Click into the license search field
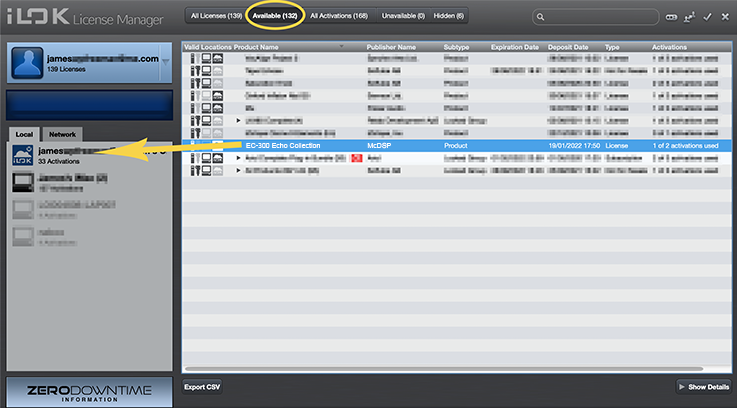The width and height of the screenshot is (737, 408). (596, 17)
